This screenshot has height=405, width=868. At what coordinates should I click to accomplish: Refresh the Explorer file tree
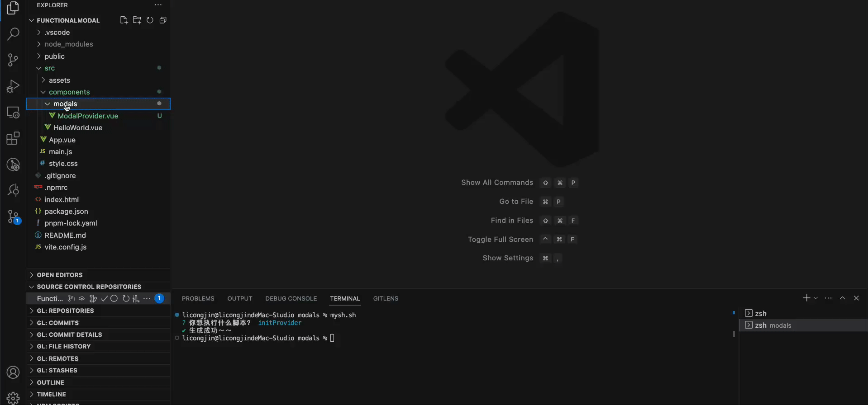(150, 20)
